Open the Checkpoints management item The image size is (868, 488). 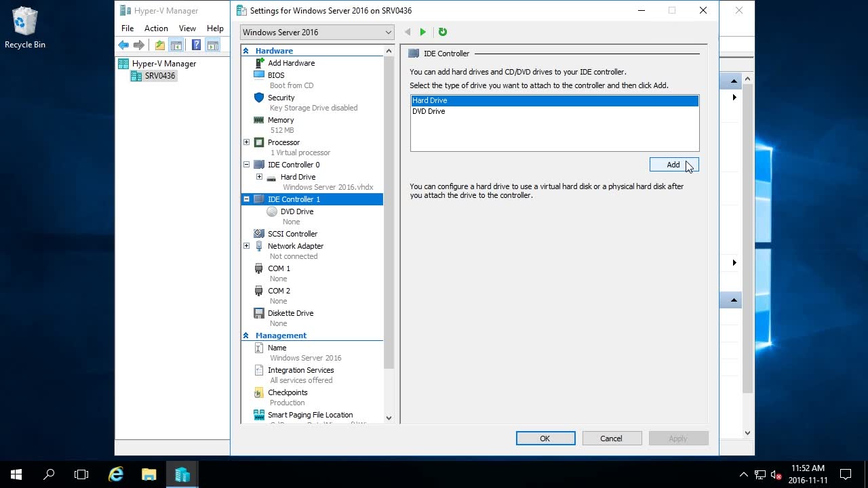point(288,392)
